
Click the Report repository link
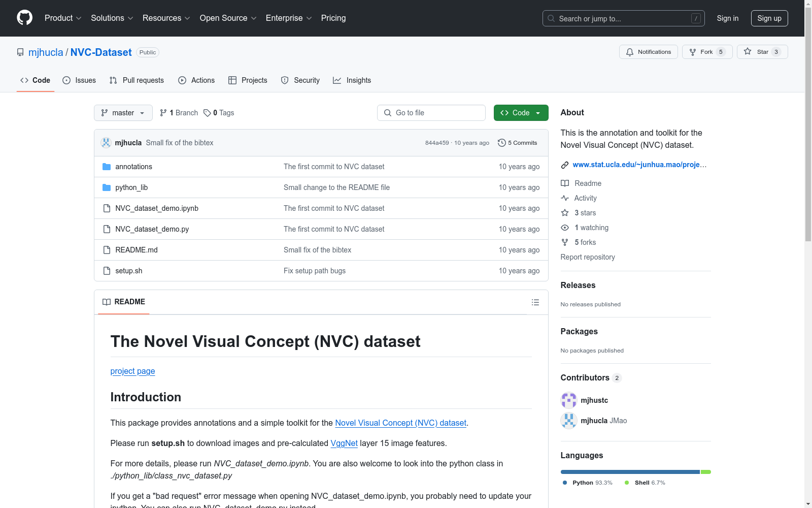tap(588, 257)
